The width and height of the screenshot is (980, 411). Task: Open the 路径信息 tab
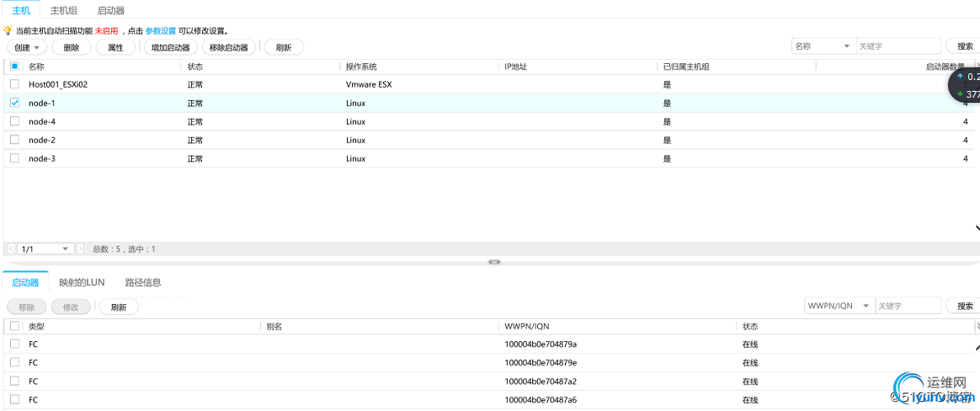143,282
